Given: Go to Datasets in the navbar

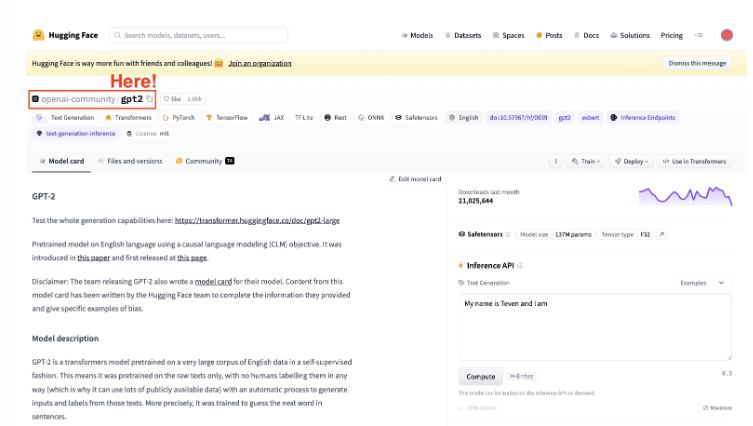Looking at the screenshot, I should (463, 35).
